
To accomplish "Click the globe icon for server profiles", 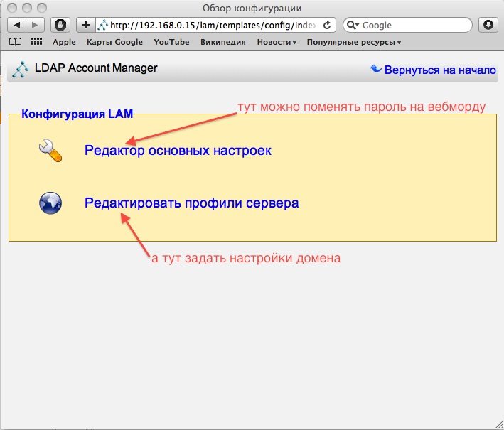I will coord(50,203).
